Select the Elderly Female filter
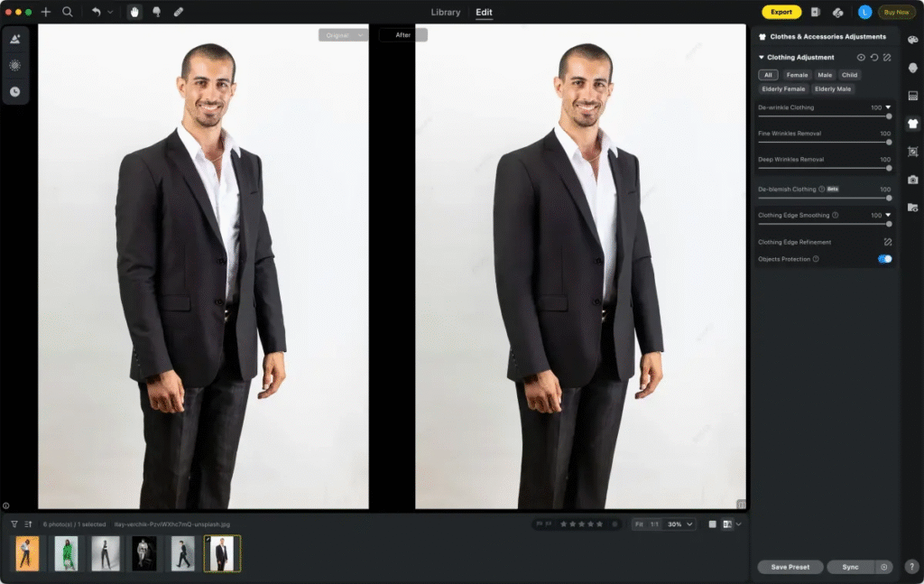The image size is (924, 584). (783, 89)
